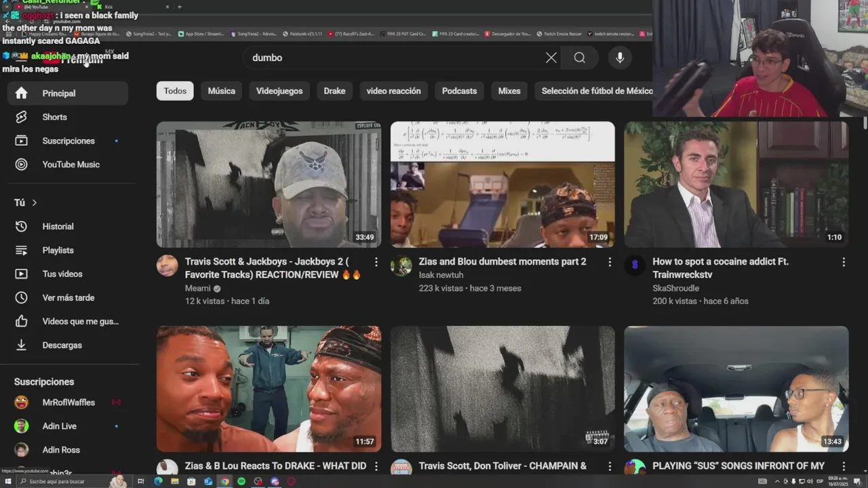This screenshot has height=488, width=868.
Task: Open Zias and Blou dumbest moments part 2 title
Action: coord(502,262)
